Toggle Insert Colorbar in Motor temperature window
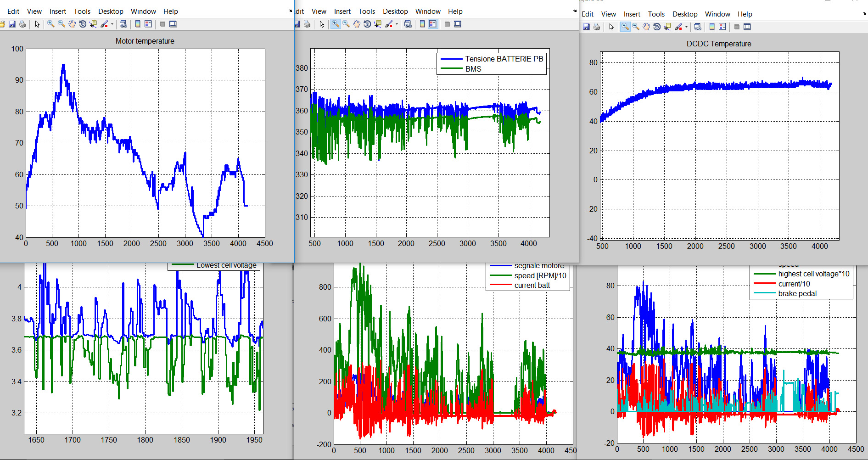 [138, 24]
